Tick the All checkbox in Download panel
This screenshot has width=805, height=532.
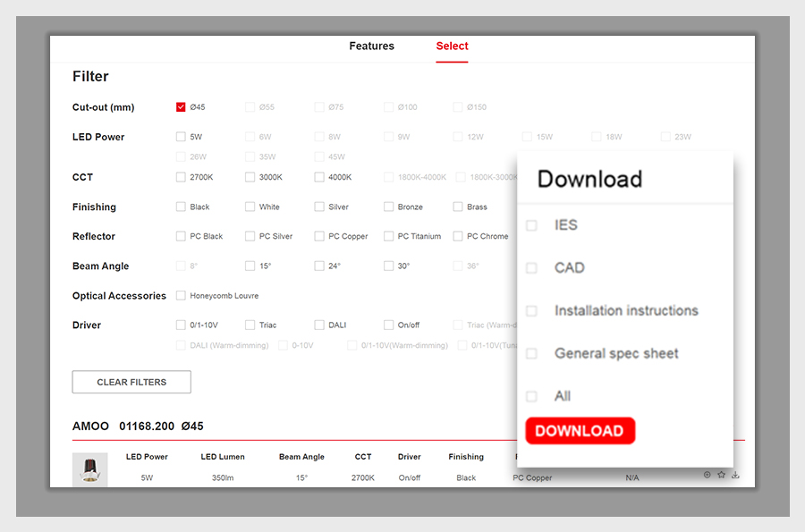pos(532,396)
